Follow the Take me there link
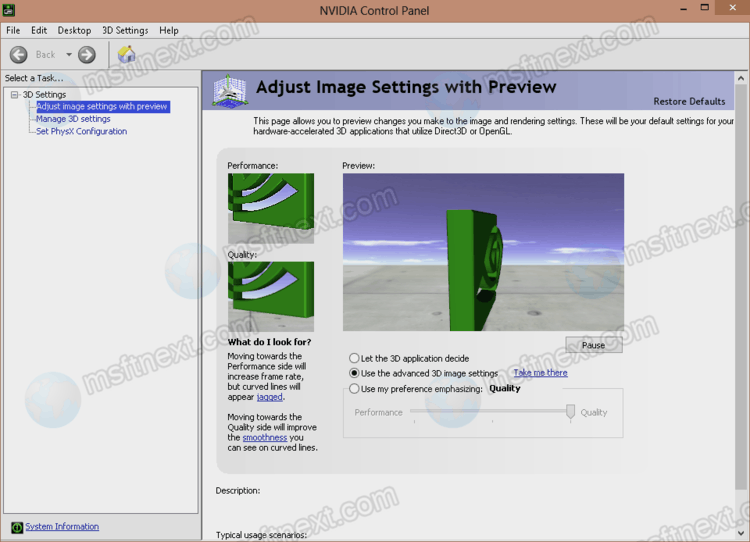The height and width of the screenshot is (542, 750). [x=540, y=373]
